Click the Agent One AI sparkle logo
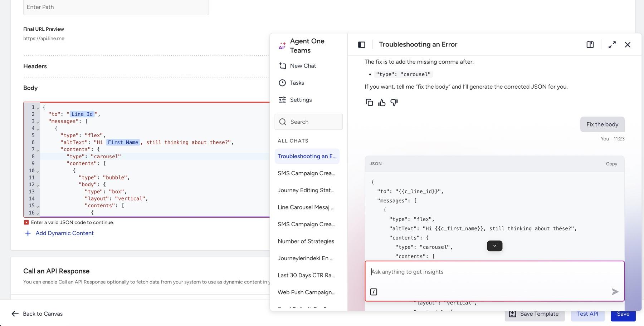The image size is (644, 326). point(282,46)
